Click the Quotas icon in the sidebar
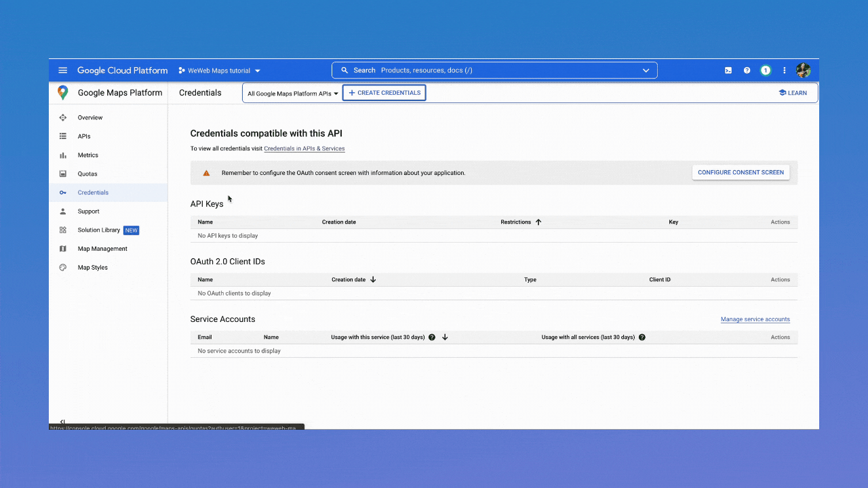 [x=62, y=174]
